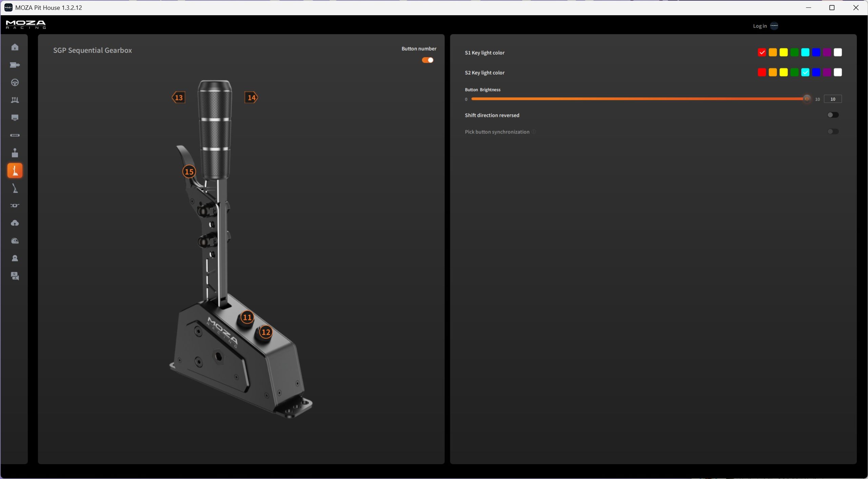Click the SGP Sequential Gearbox title
This screenshot has height=479, width=868.
93,50
